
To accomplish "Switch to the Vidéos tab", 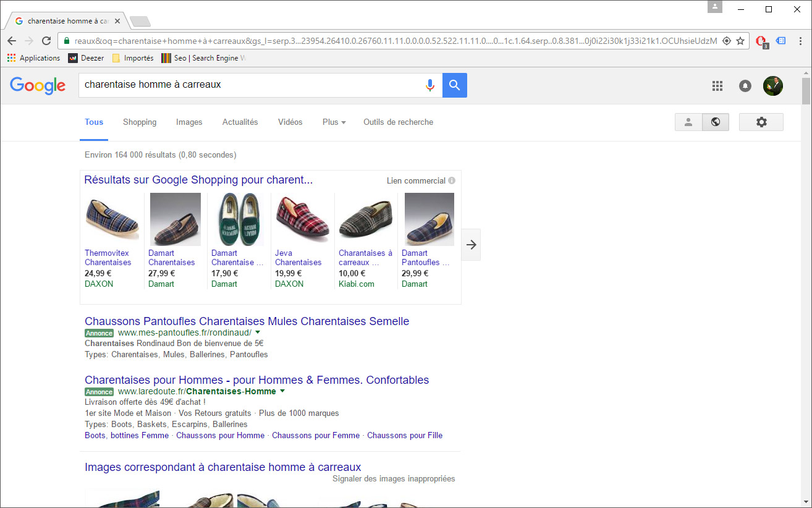I will [290, 122].
